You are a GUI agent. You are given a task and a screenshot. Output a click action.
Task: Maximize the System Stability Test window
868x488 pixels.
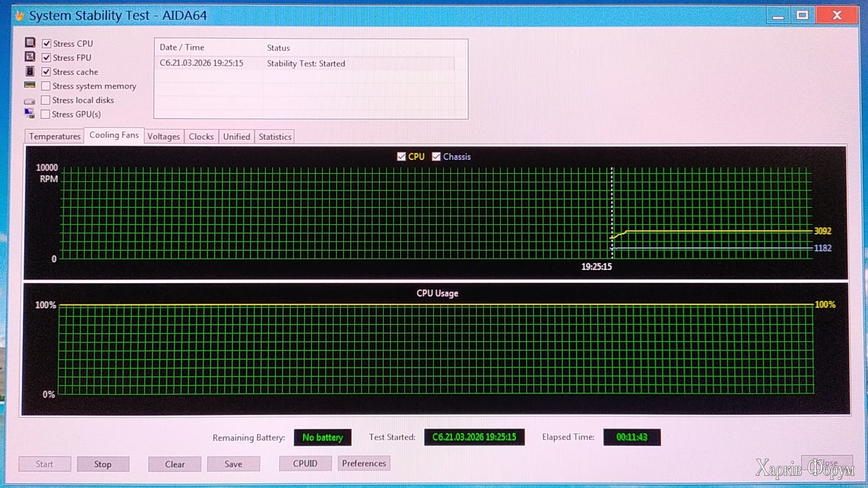(x=802, y=15)
